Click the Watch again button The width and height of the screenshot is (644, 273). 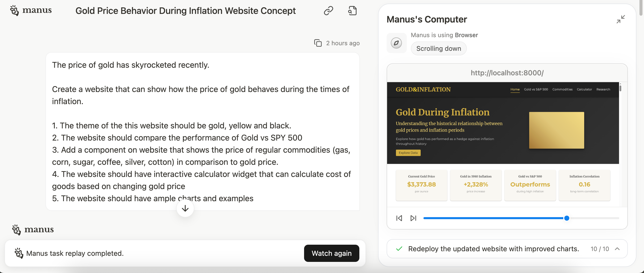[x=332, y=253]
